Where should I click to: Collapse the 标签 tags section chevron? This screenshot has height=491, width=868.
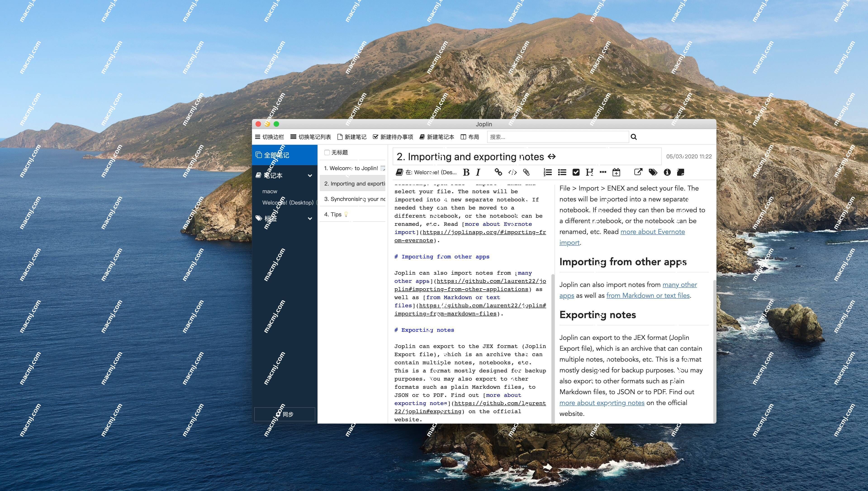[310, 219]
